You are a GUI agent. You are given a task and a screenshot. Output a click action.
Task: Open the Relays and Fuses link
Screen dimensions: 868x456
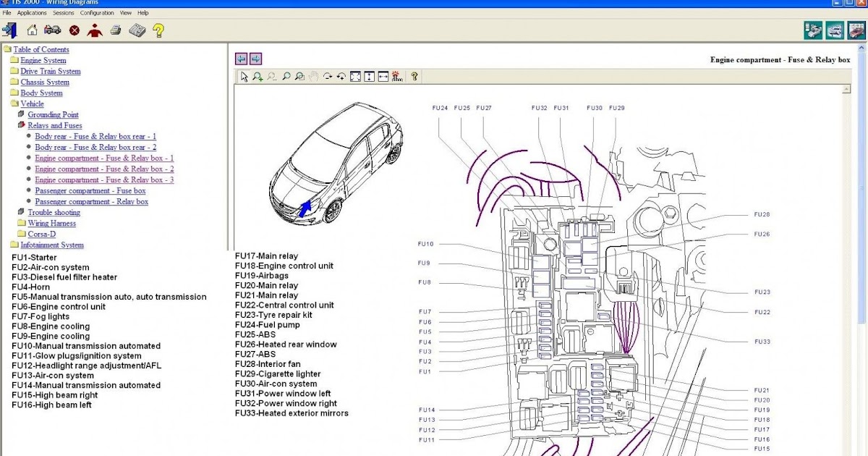pos(55,125)
